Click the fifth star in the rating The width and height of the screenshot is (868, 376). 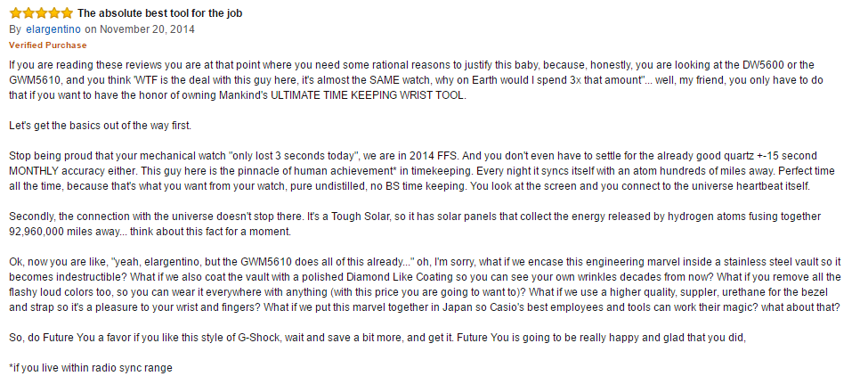[68, 13]
